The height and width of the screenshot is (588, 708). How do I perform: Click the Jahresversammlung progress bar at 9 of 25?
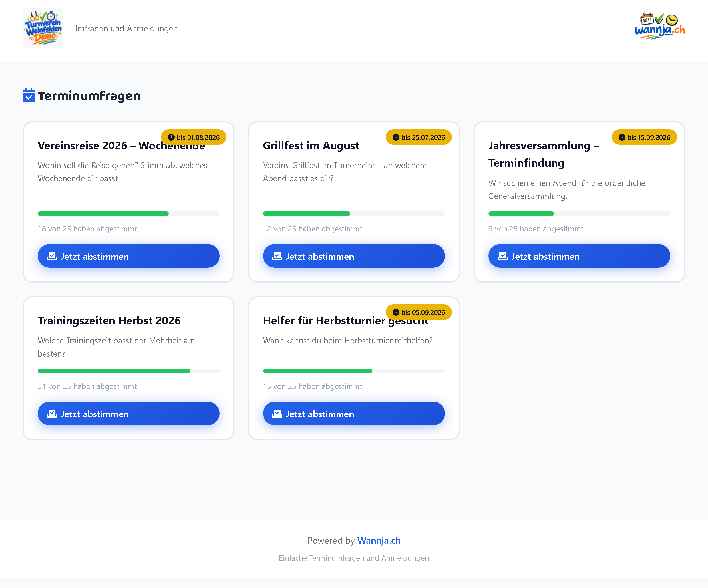(x=579, y=214)
